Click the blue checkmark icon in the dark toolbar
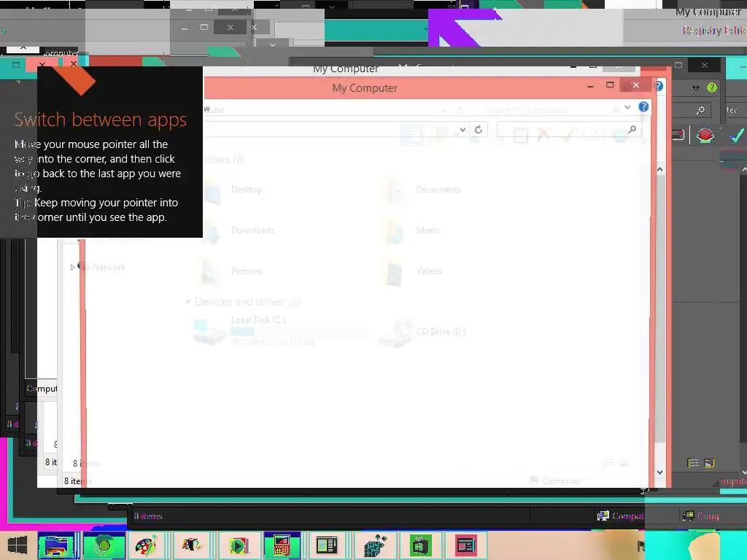Screen dimensions: 747x560 pyautogui.click(x=737, y=136)
